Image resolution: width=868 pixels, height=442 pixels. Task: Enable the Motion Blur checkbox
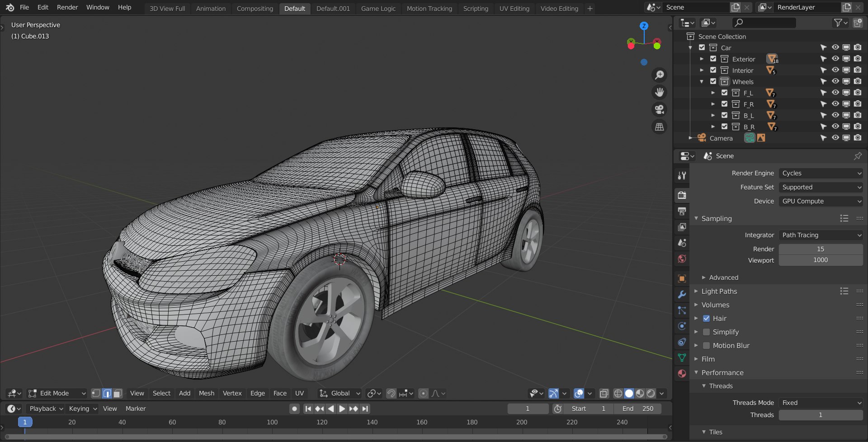pyautogui.click(x=706, y=345)
